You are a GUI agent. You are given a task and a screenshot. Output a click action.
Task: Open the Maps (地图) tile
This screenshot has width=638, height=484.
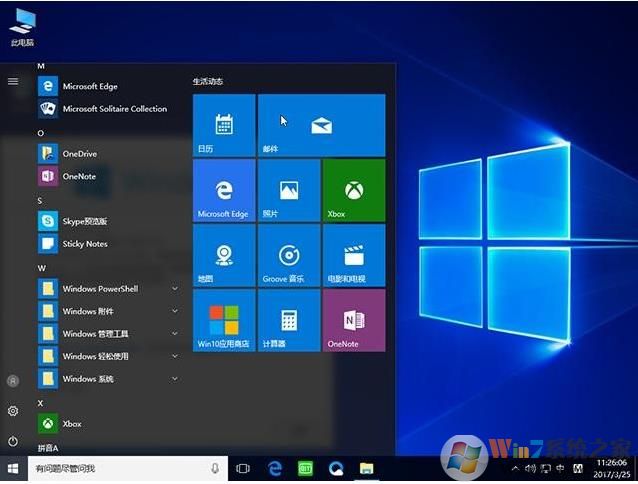pyautogui.click(x=223, y=256)
